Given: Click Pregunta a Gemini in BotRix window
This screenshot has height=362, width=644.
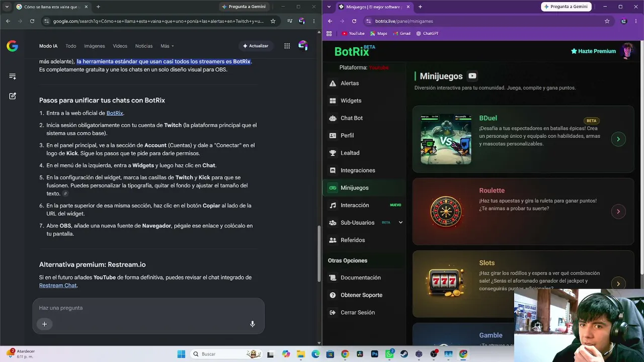Looking at the screenshot, I should (x=566, y=7).
